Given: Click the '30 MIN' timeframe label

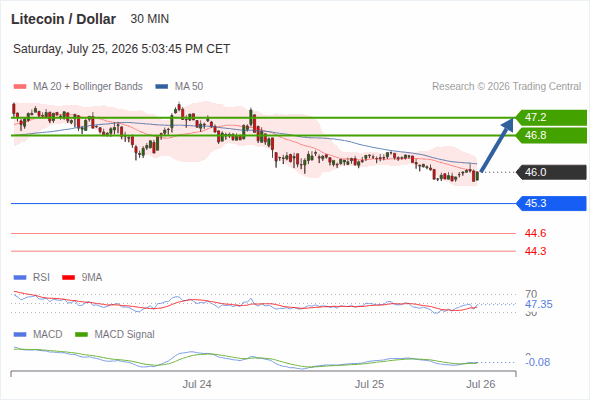Looking at the screenshot, I should (149, 19).
